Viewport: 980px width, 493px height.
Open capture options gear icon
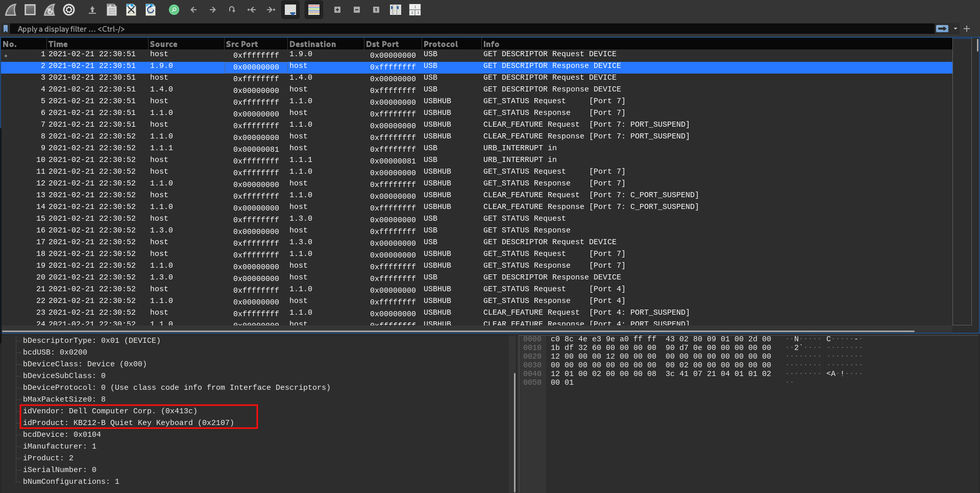point(69,10)
